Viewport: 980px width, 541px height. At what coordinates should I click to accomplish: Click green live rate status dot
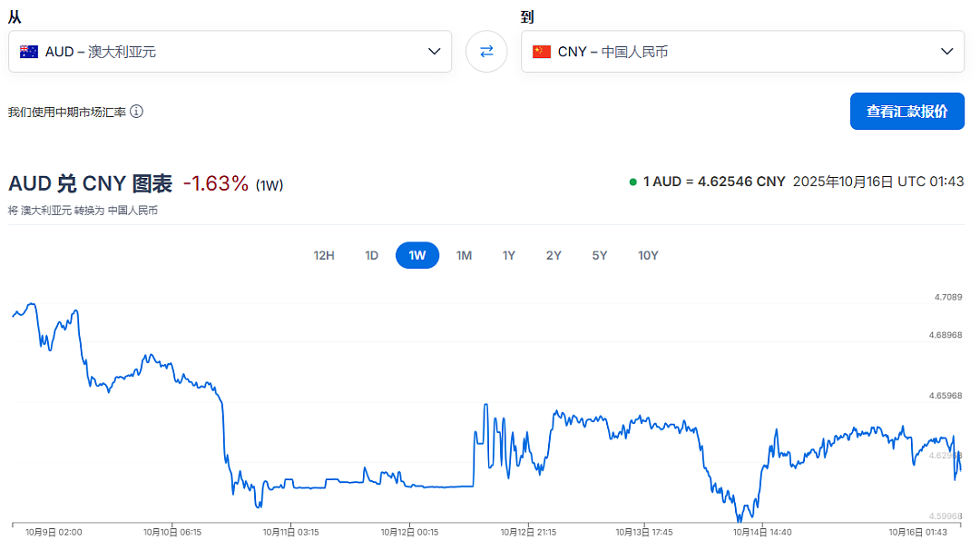[x=632, y=182]
